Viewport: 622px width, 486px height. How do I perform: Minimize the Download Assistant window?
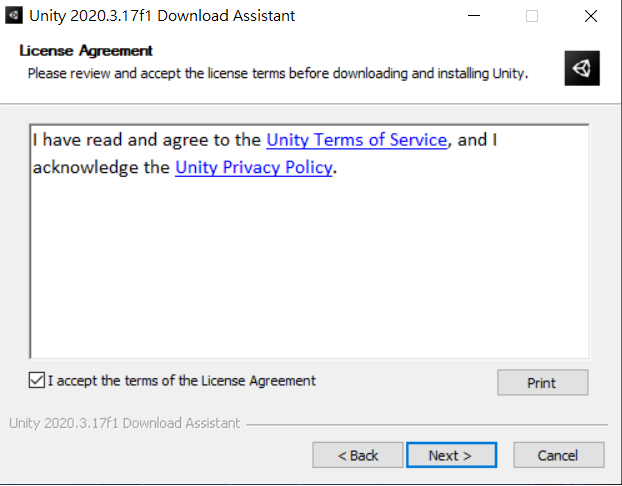(x=474, y=16)
